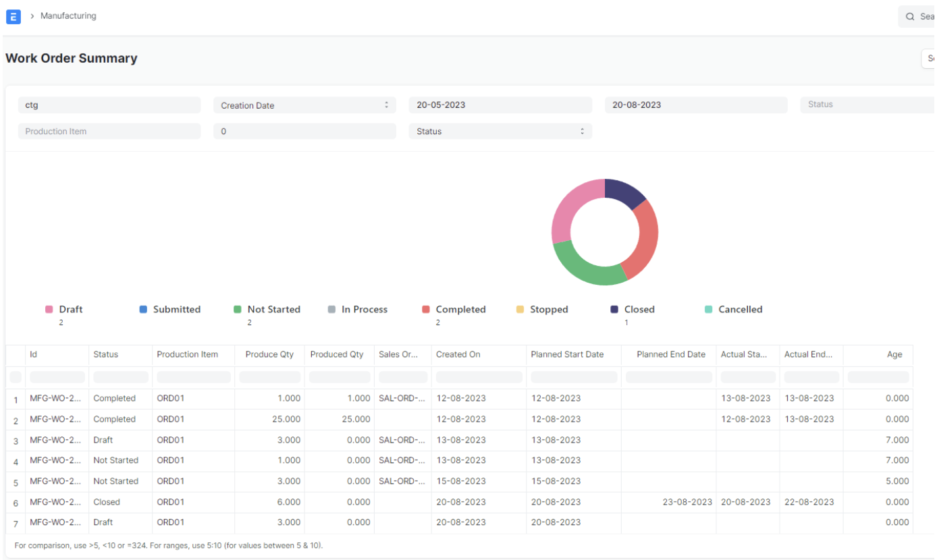Expand the Status chart-type dropdown

coord(500,132)
